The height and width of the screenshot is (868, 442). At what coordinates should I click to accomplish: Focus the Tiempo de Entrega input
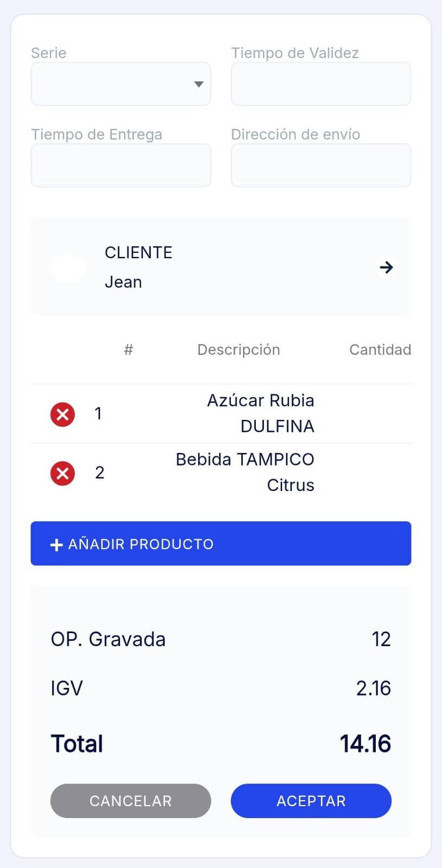pyautogui.click(x=121, y=165)
